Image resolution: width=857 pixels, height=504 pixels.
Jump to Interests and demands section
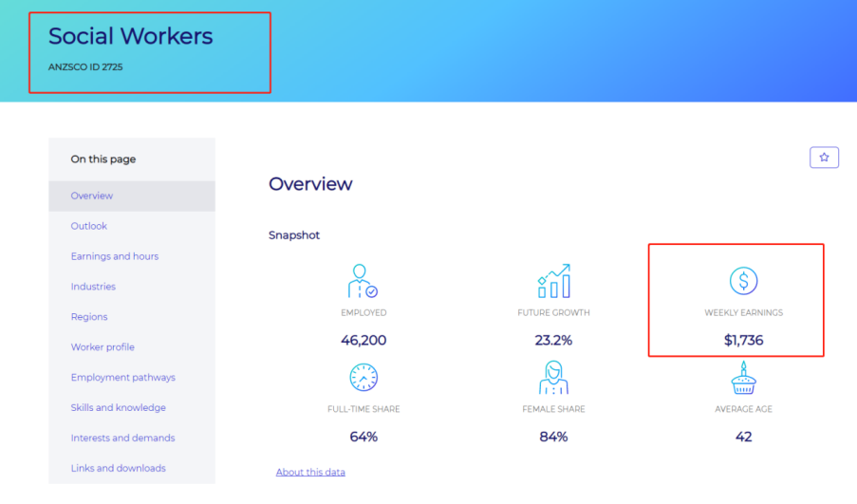tap(123, 438)
